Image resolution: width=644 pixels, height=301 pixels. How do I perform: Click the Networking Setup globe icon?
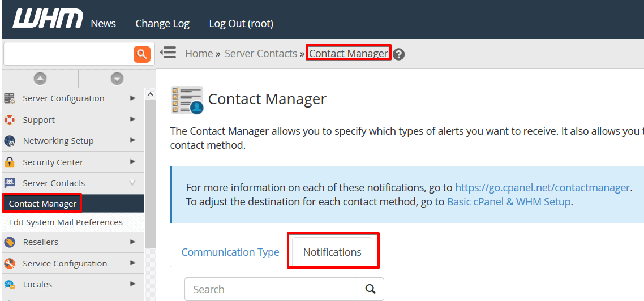[10, 141]
